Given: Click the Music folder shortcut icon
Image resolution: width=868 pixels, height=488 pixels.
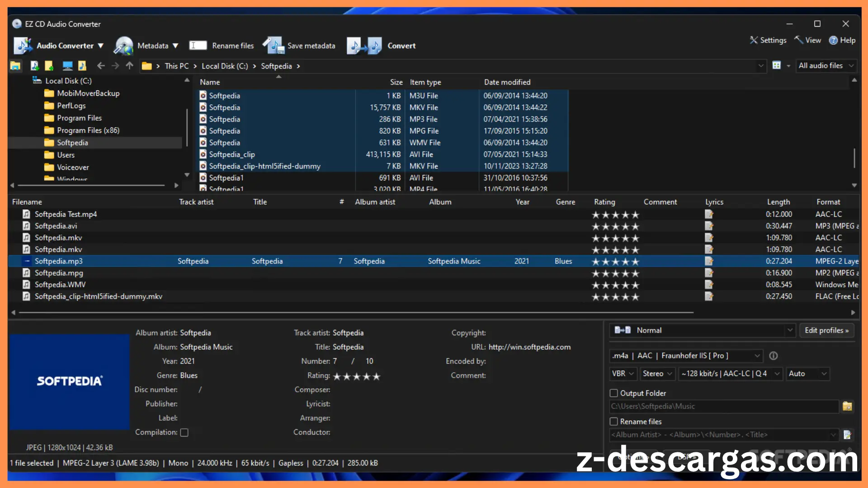Looking at the screenshot, I should [x=82, y=66].
